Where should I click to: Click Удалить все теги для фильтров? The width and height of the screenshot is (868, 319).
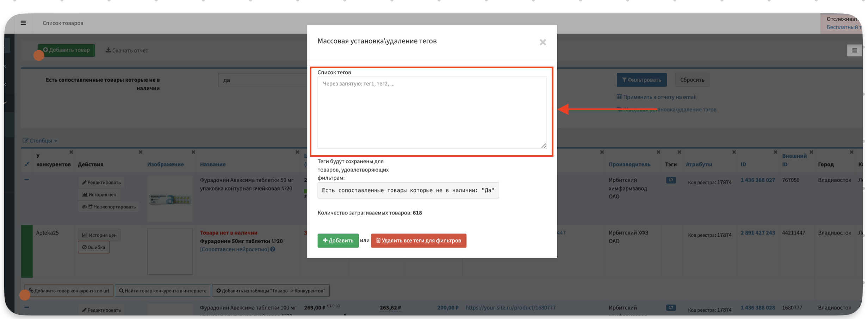click(418, 240)
